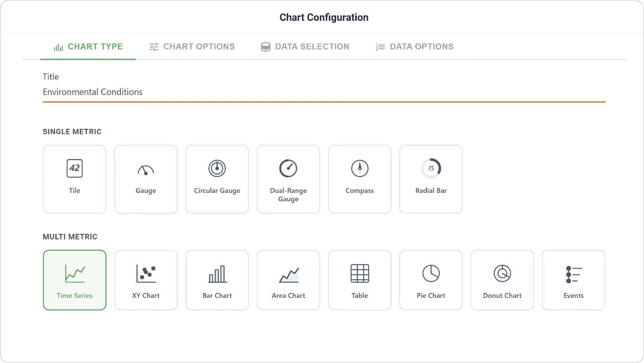The image size is (644, 363).
Task: Pick the Circular Gauge option
Action: [217, 179]
